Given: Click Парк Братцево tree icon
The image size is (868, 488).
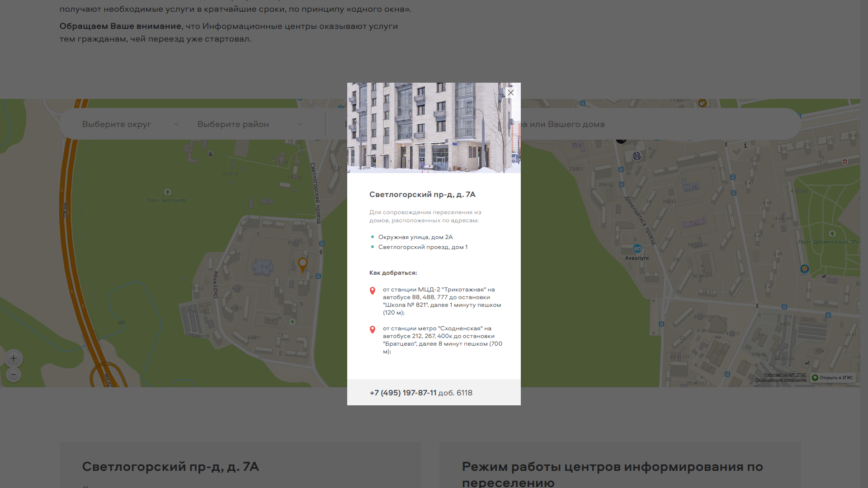Looking at the screenshot, I should click(x=168, y=192).
